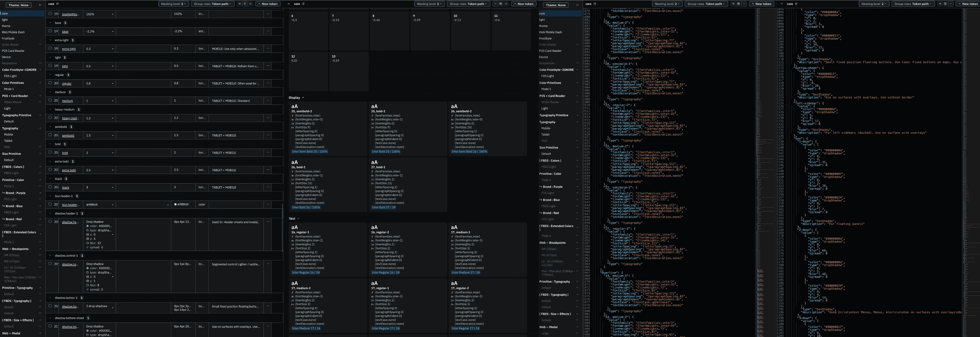
Task: Open the underlined regular token name link
Action: tap(67, 83)
